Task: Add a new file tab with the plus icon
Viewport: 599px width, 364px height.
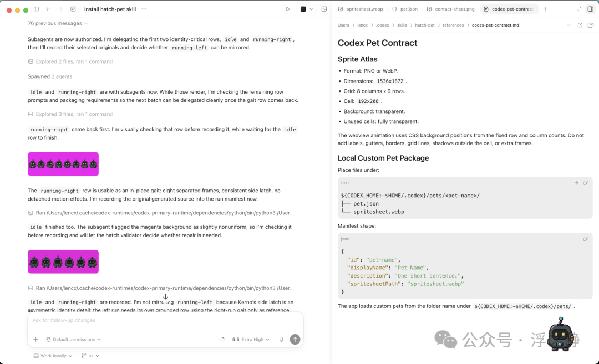Action: coord(545,9)
